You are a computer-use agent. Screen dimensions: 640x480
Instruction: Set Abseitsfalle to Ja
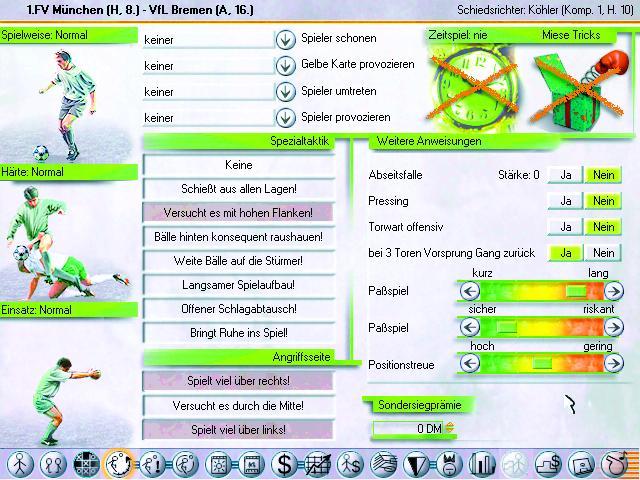coord(565,175)
